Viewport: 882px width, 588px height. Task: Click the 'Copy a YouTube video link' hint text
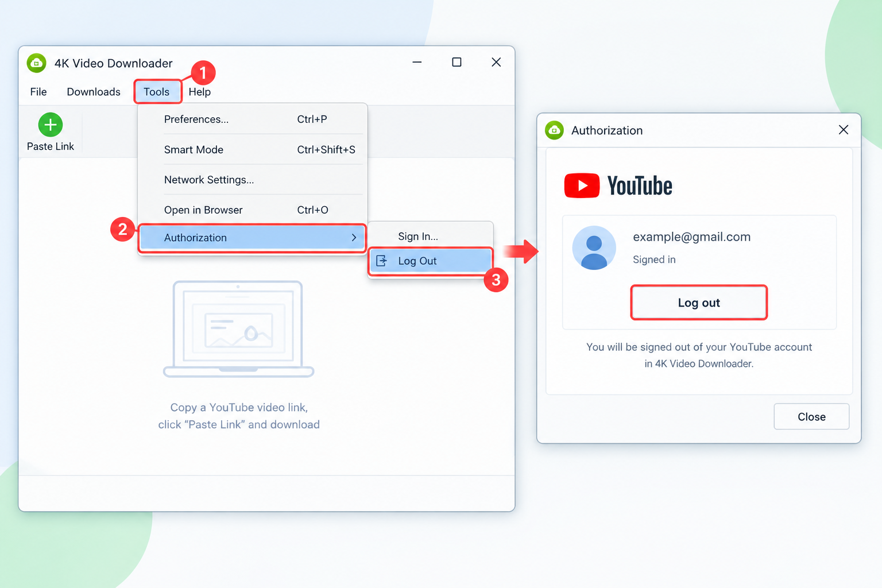coord(239,407)
